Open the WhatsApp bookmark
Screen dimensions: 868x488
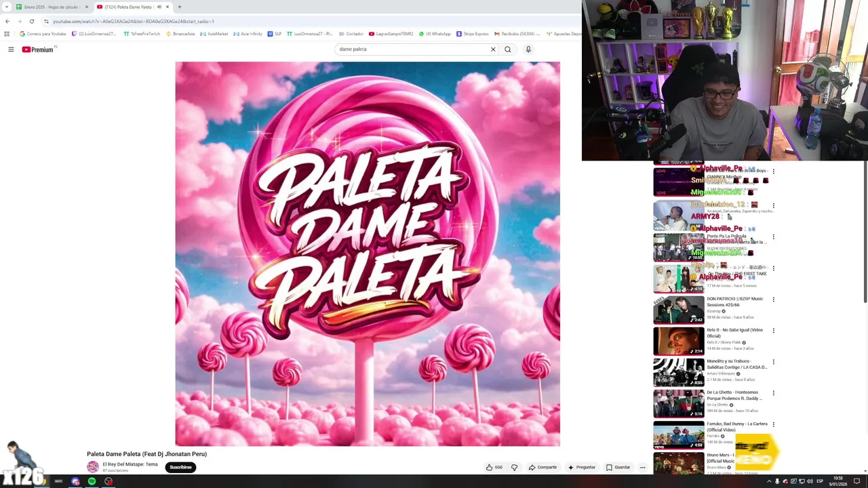[x=435, y=34]
